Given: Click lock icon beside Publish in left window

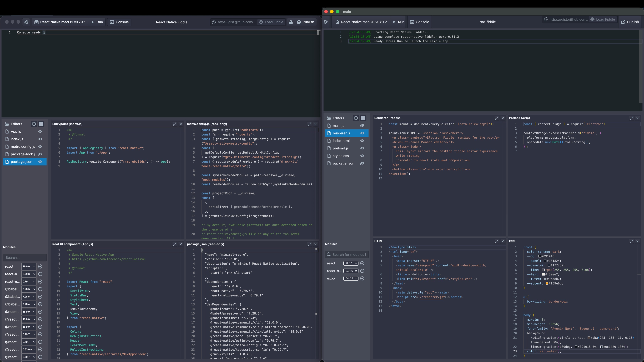Looking at the screenshot, I should (x=291, y=22).
